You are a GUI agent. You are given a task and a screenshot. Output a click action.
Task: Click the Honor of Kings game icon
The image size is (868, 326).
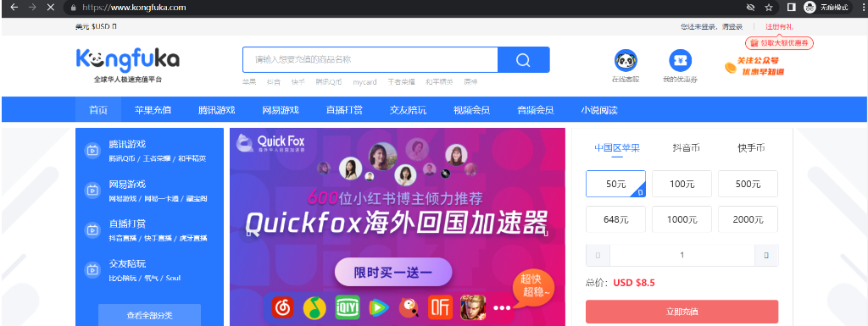click(473, 307)
